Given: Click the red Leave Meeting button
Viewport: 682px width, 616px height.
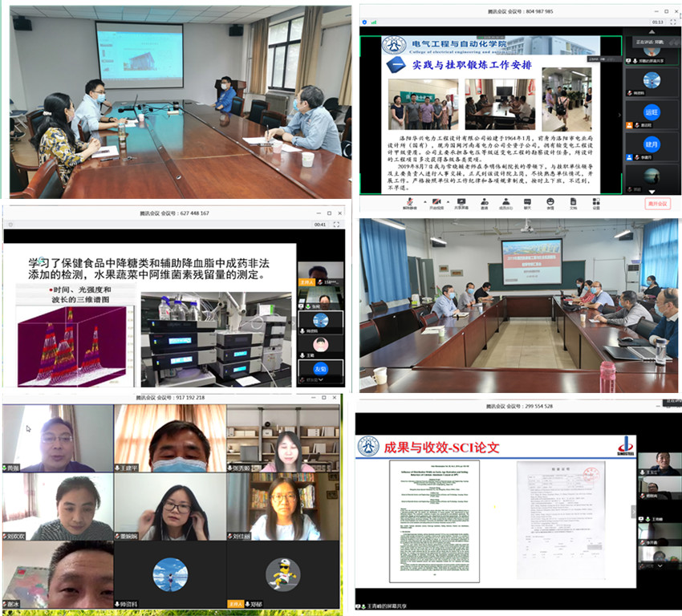Looking at the screenshot, I should (x=657, y=204).
